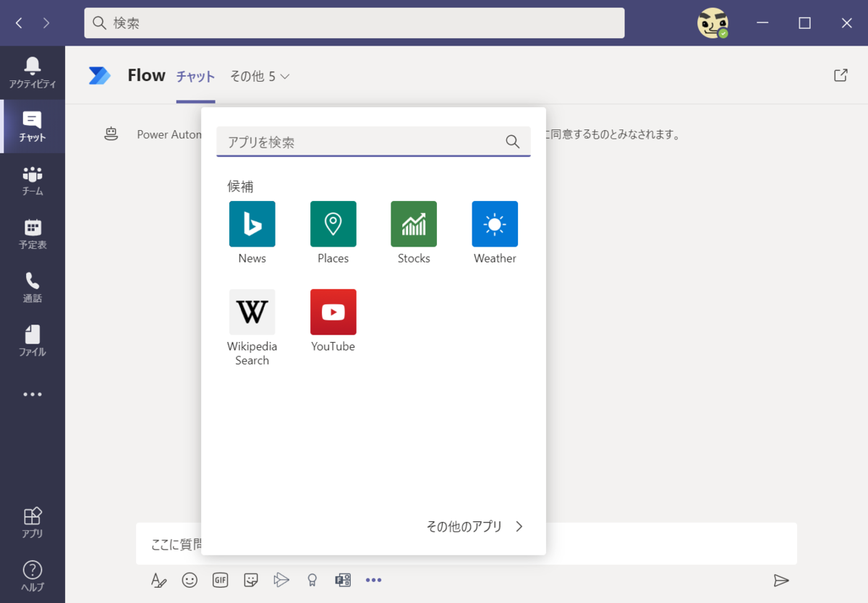Open 予定表 calendar in the sidebar

(x=33, y=234)
